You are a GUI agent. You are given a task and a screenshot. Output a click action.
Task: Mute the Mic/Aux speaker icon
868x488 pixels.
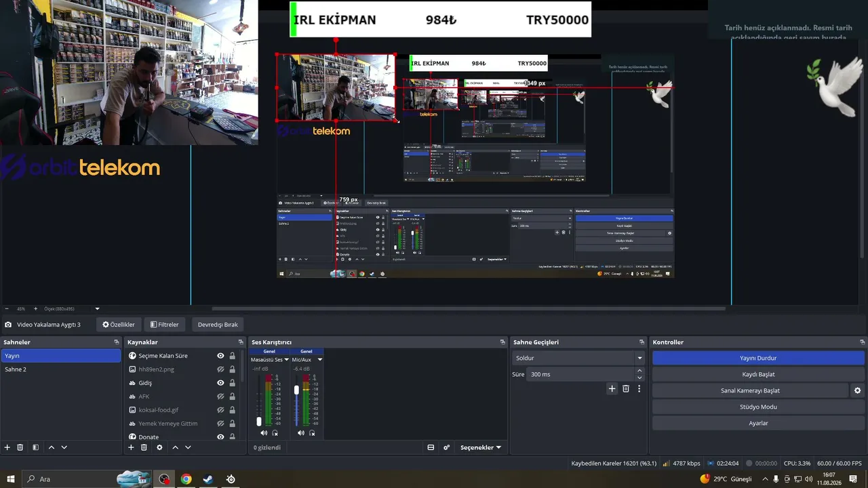pos(301,433)
